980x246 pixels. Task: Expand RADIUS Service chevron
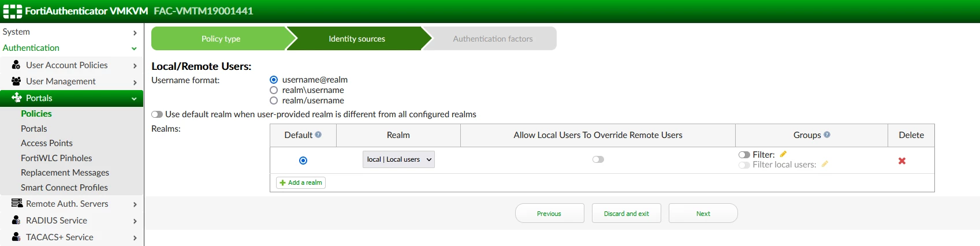point(135,221)
